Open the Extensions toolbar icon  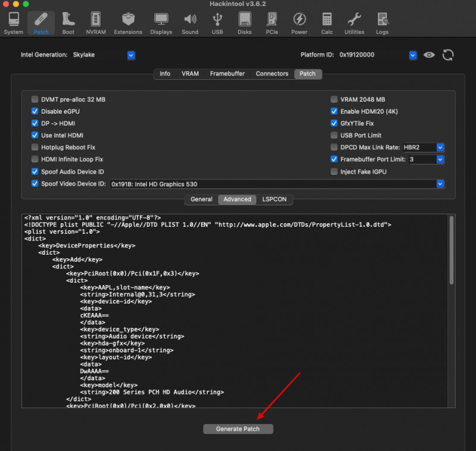pyautogui.click(x=128, y=23)
